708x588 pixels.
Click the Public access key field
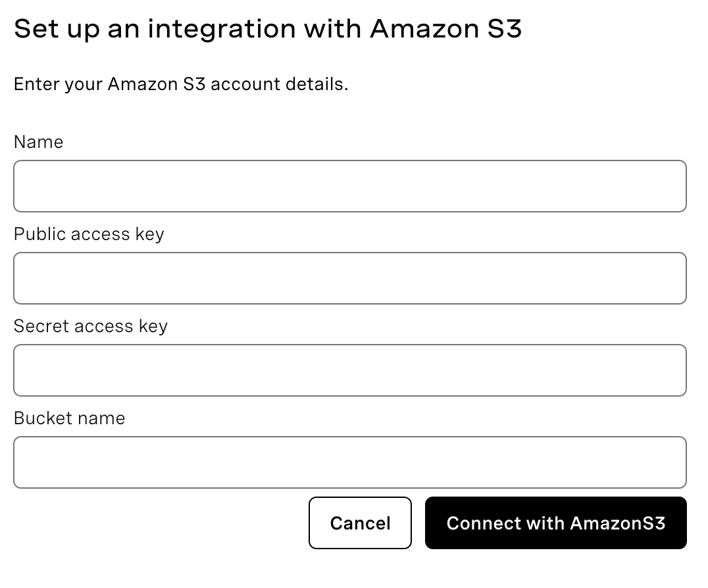349,278
